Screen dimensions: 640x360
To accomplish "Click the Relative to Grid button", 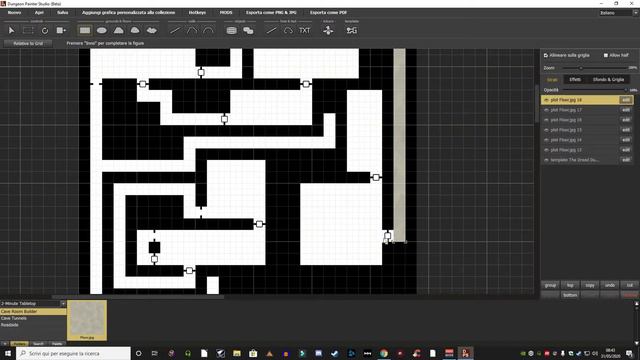I will [x=28, y=43].
